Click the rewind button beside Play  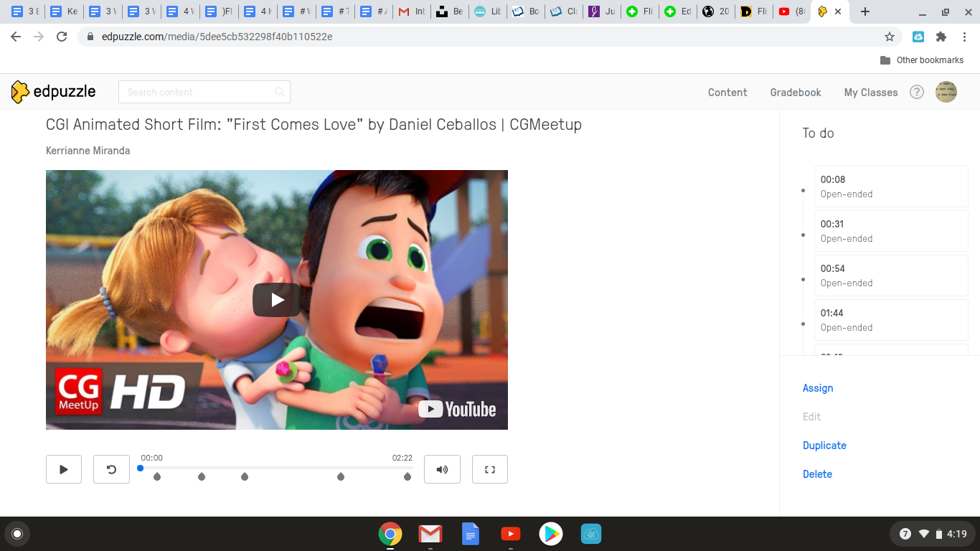point(111,469)
